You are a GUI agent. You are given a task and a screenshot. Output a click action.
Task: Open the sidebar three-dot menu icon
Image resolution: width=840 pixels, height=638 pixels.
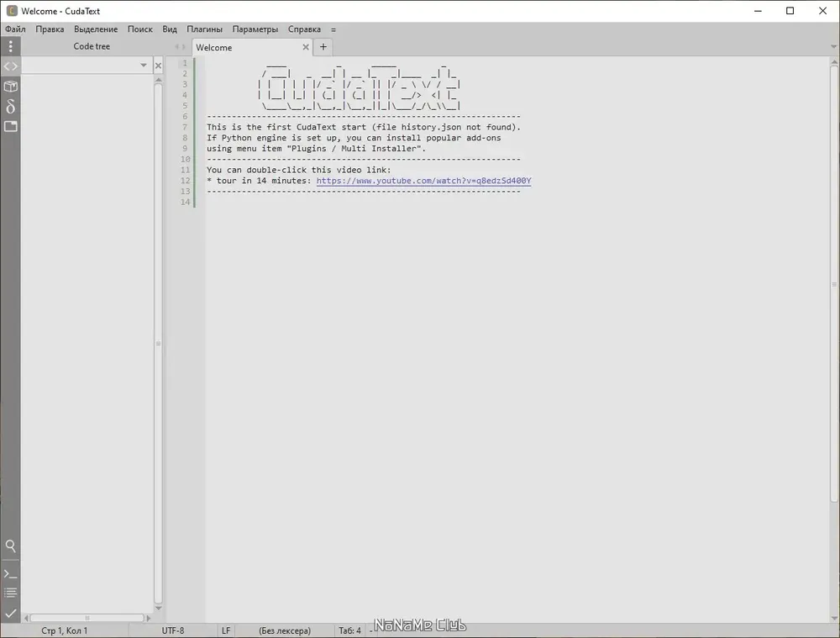pyautogui.click(x=10, y=46)
